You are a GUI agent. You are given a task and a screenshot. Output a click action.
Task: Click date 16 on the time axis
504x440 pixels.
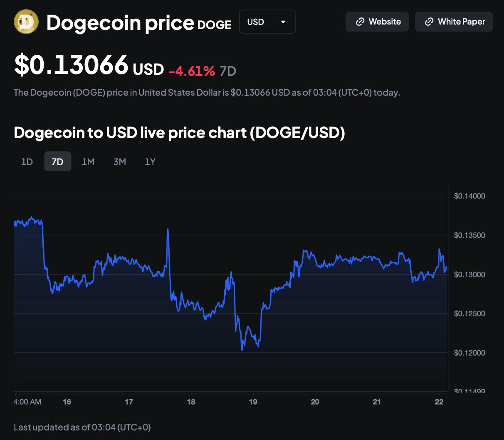pyautogui.click(x=67, y=402)
